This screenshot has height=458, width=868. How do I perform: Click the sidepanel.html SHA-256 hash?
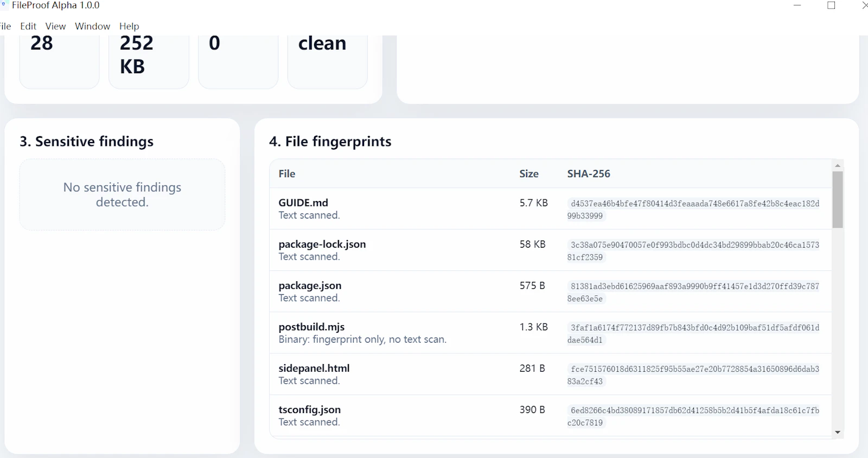[x=694, y=375]
